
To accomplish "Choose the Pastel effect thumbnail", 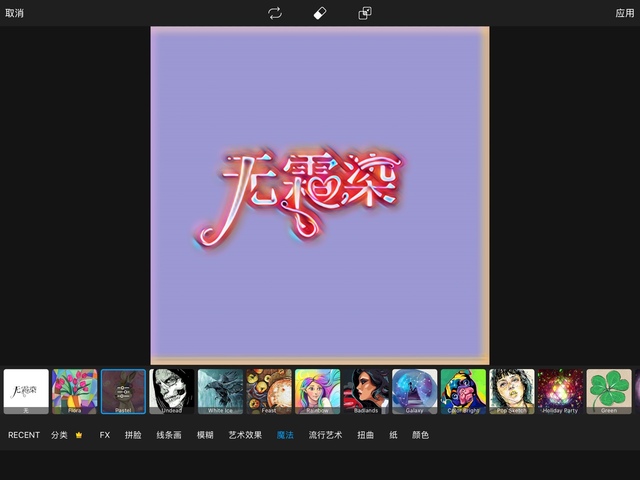I will [x=123, y=391].
